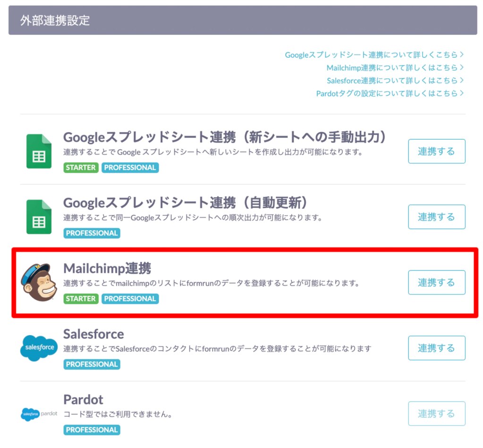Screen dimensions: 483x448
Task: Click Google Sheets icon for 新シートへの手動出力
Action: (x=39, y=151)
